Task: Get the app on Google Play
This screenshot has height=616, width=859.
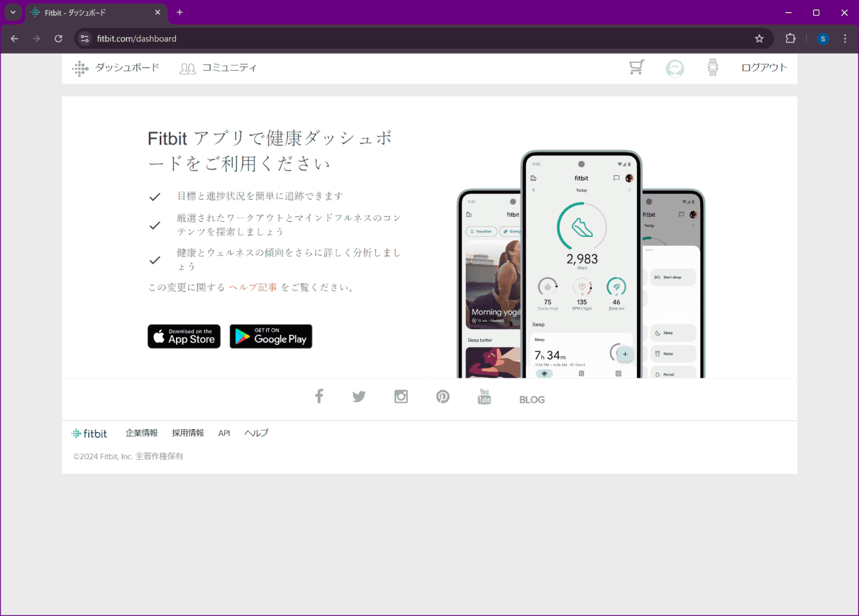Action: pyautogui.click(x=271, y=336)
